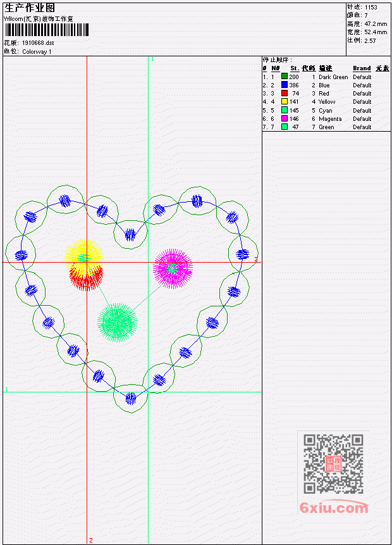
Task: Click the 'Cyan' description label
Action: (x=326, y=111)
